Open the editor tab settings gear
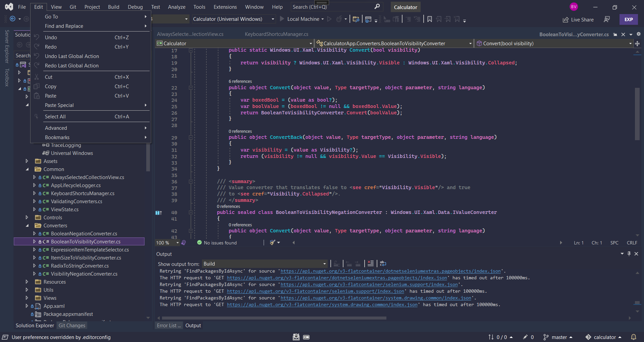Viewport: 644px width, 342px height. [x=639, y=34]
